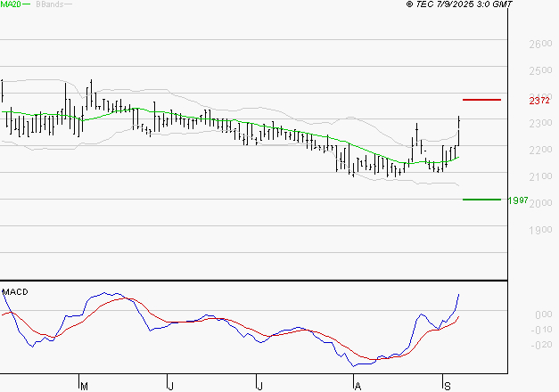The width and height of the screenshot is (559, 392).
Task: Select the 1997 support price label
Action: pyautogui.click(x=518, y=200)
